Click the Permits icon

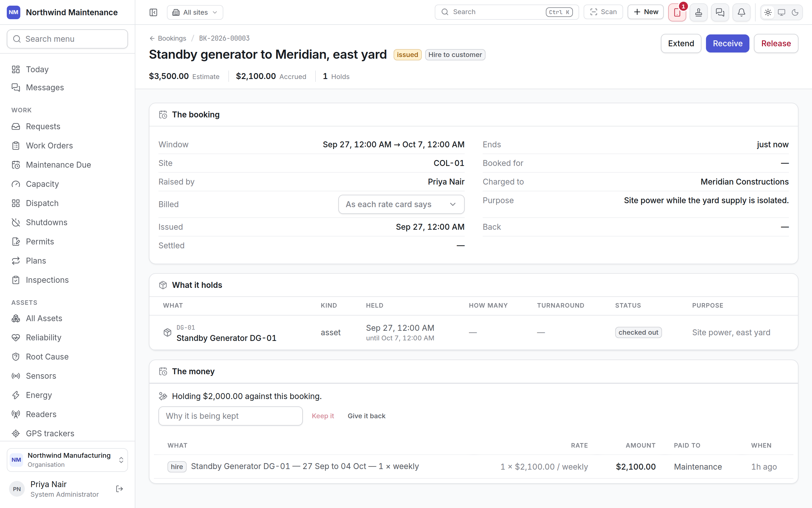(x=16, y=241)
